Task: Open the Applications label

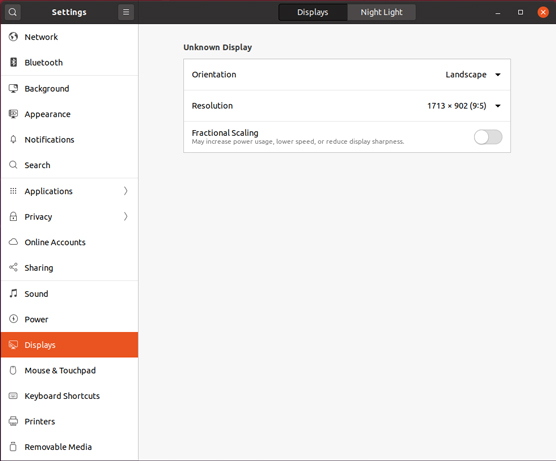Action: 49,191
